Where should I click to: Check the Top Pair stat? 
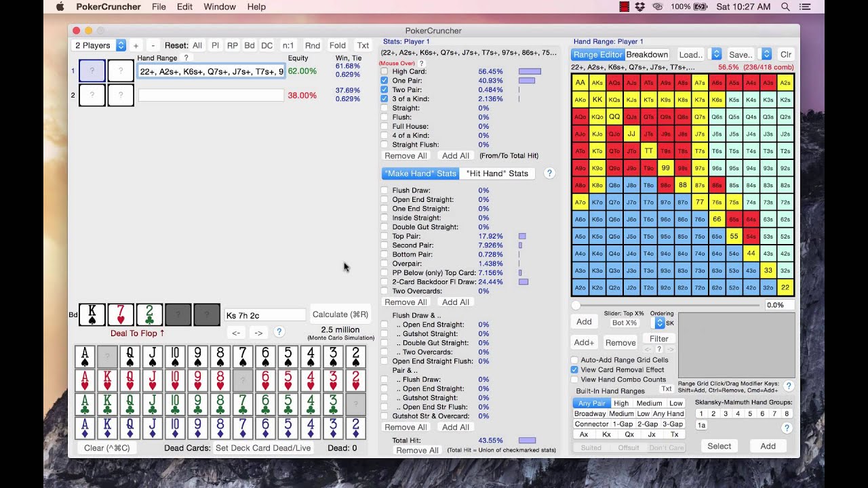[x=384, y=237]
